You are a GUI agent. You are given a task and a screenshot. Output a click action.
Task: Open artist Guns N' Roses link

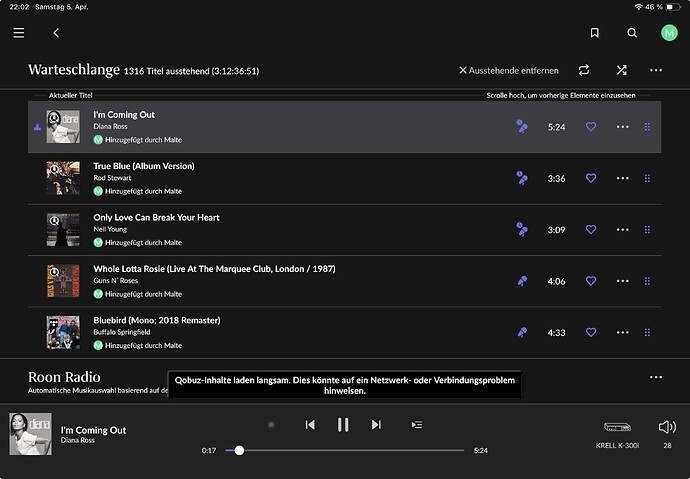pyautogui.click(x=115, y=281)
